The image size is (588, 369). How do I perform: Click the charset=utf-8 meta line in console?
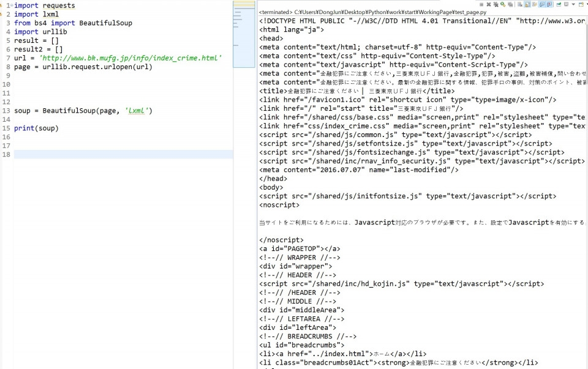398,47
